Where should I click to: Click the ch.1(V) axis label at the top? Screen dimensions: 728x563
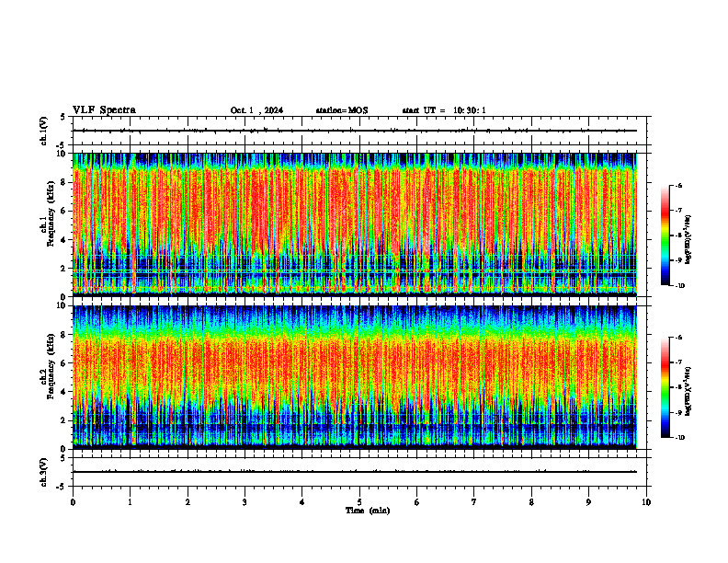coord(43,131)
